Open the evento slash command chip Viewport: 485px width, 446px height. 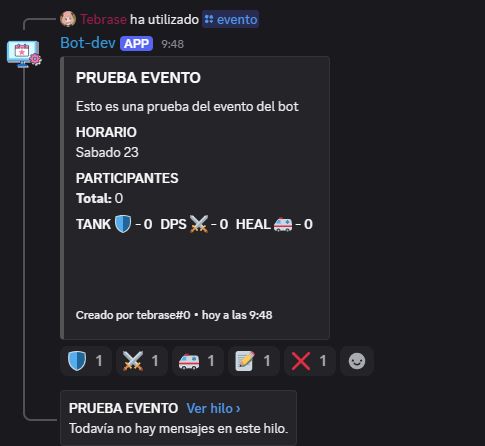pos(231,19)
